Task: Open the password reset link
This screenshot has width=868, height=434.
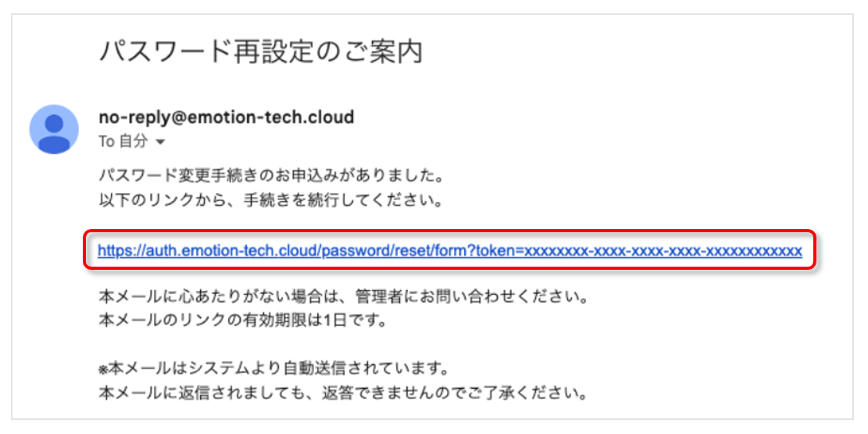Action: (x=449, y=251)
